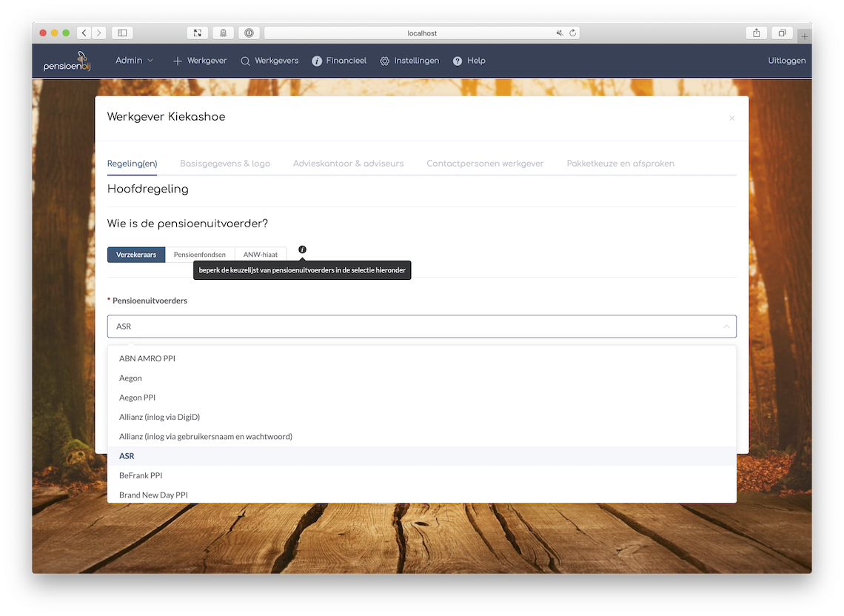The image size is (844, 616).
Task: Switch to Contactpersonen werkgever tab
Action: pos(485,164)
